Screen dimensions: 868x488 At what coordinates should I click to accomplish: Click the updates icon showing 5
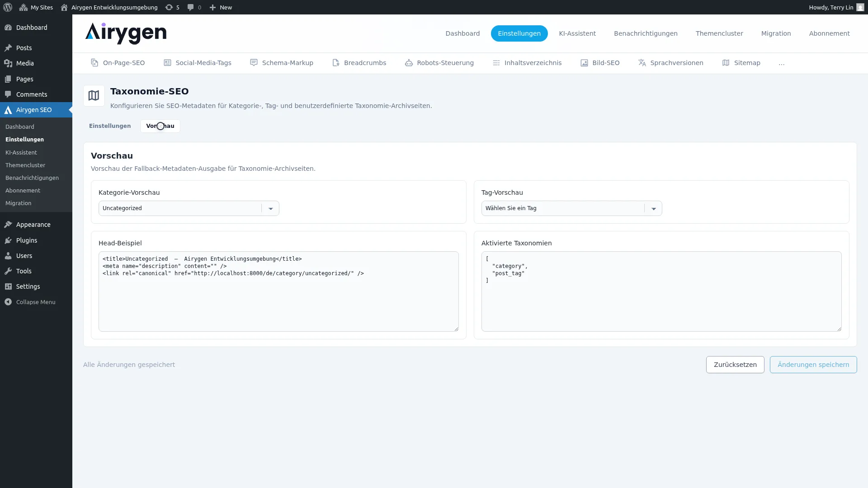(x=172, y=7)
